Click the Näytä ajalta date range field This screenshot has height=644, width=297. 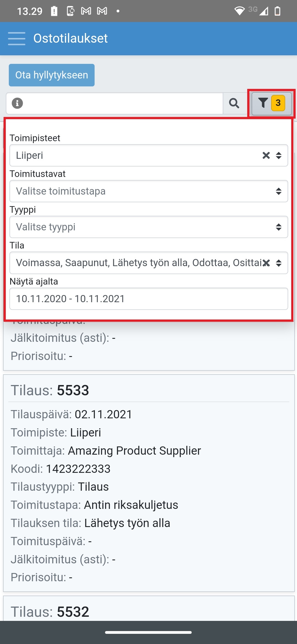tap(148, 299)
